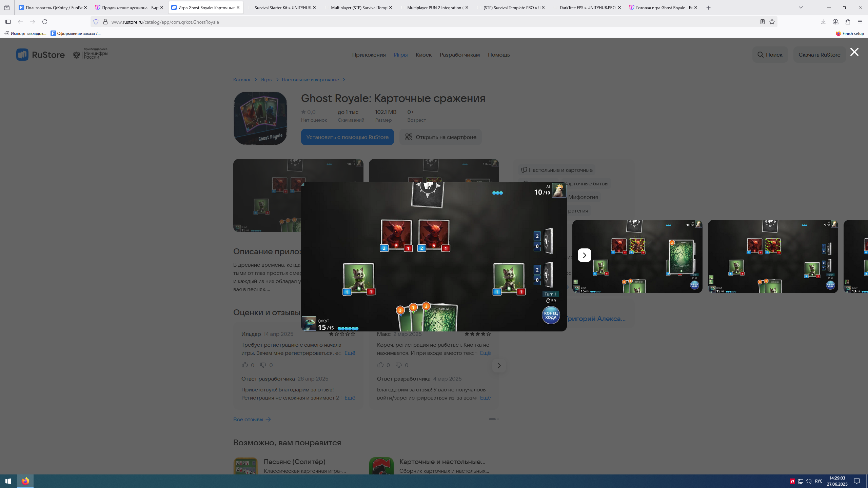This screenshot has width=868, height=488.
Task: Open the Firefox downloads panel
Action: [x=823, y=22]
